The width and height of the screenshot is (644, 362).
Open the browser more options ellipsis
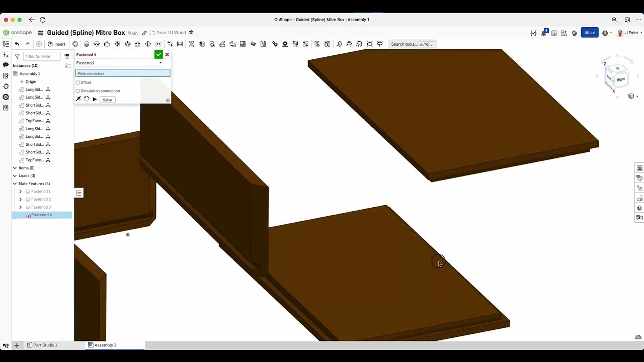tap(638, 20)
